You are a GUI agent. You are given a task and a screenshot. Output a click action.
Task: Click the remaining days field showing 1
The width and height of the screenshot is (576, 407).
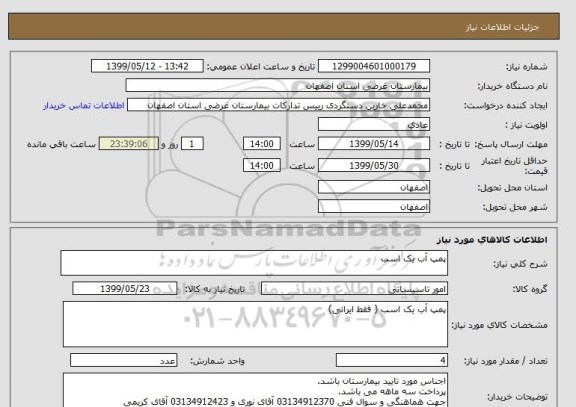coord(192,144)
